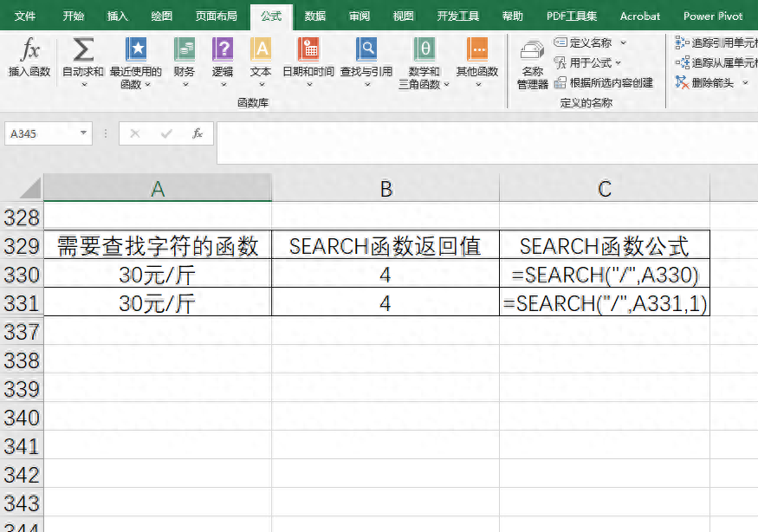Expand the 财务 dropdown arrow
The image size is (758, 532).
click(x=185, y=85)
